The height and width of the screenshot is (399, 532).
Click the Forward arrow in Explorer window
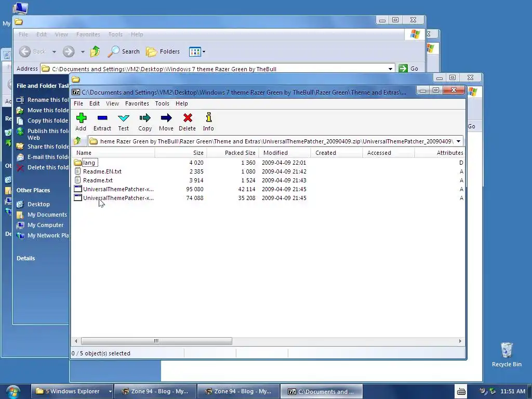(x=69, y=51)
